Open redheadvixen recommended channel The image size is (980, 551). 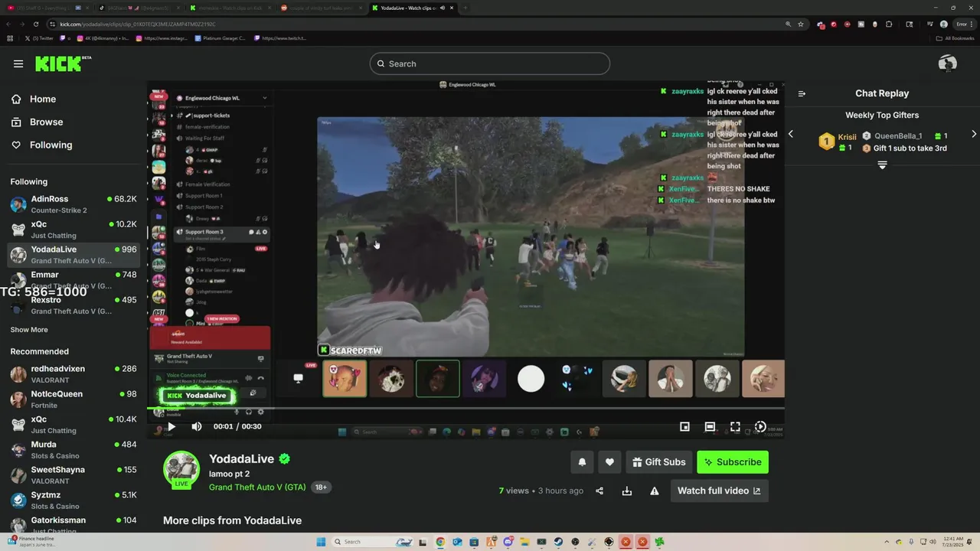(73, 374)
